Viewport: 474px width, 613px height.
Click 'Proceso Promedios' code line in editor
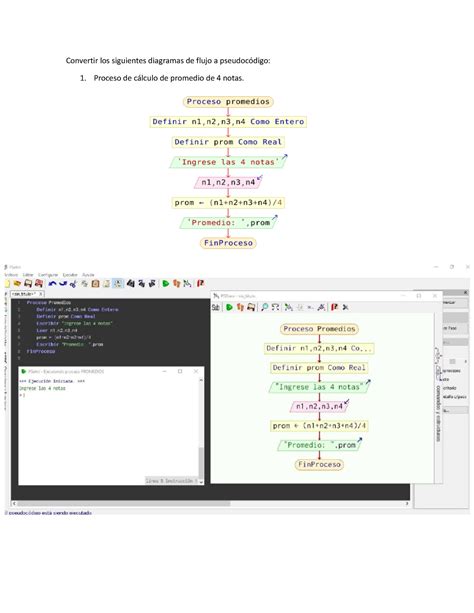(x=49, y=303)
